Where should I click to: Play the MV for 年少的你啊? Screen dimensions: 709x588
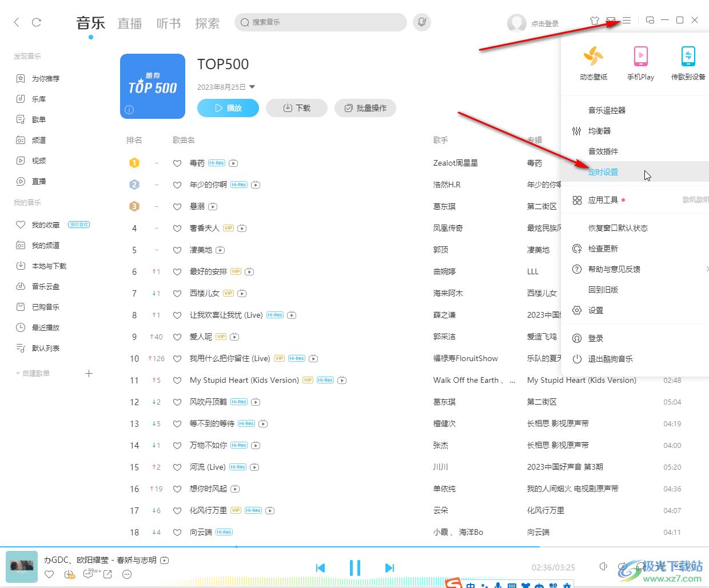coord(256,185)
